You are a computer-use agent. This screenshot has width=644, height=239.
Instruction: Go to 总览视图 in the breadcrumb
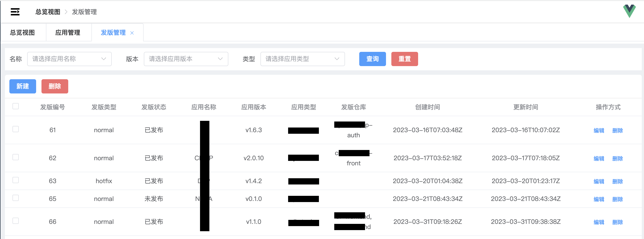[x=48, y=12]
